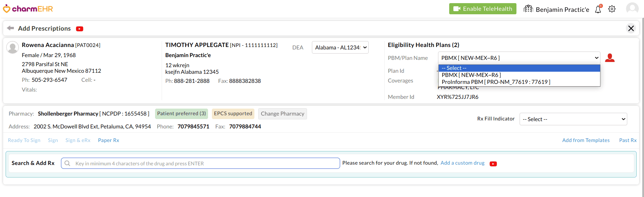Open the settings gear icon
The image size is (644, 197).
pos(612,9)
